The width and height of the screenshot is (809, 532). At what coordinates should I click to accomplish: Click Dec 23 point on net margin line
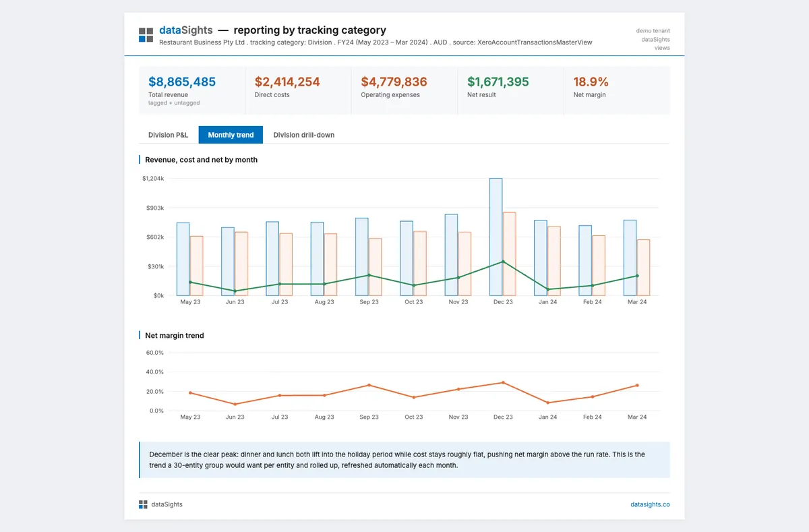point(503,382)
